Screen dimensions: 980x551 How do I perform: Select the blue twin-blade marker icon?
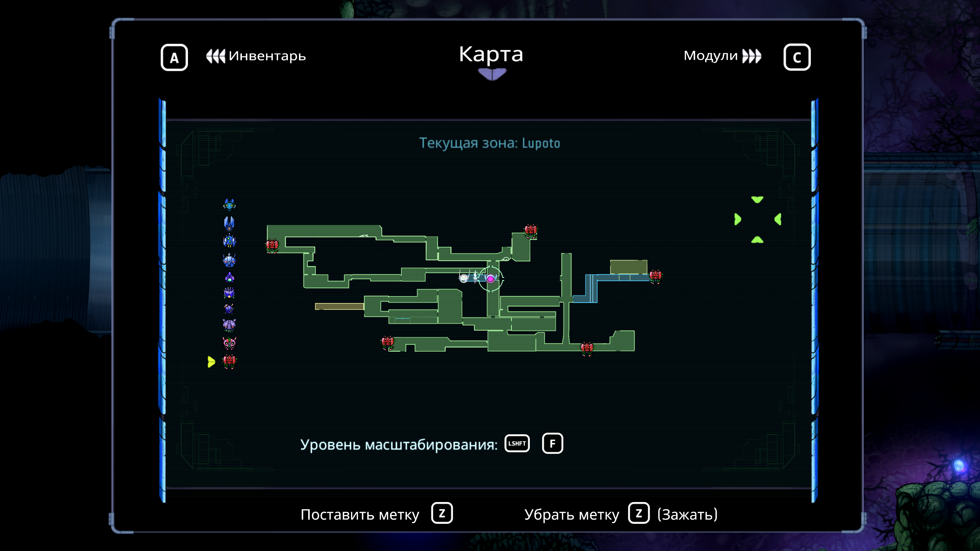pyautogui.click(x=229, y=223)
